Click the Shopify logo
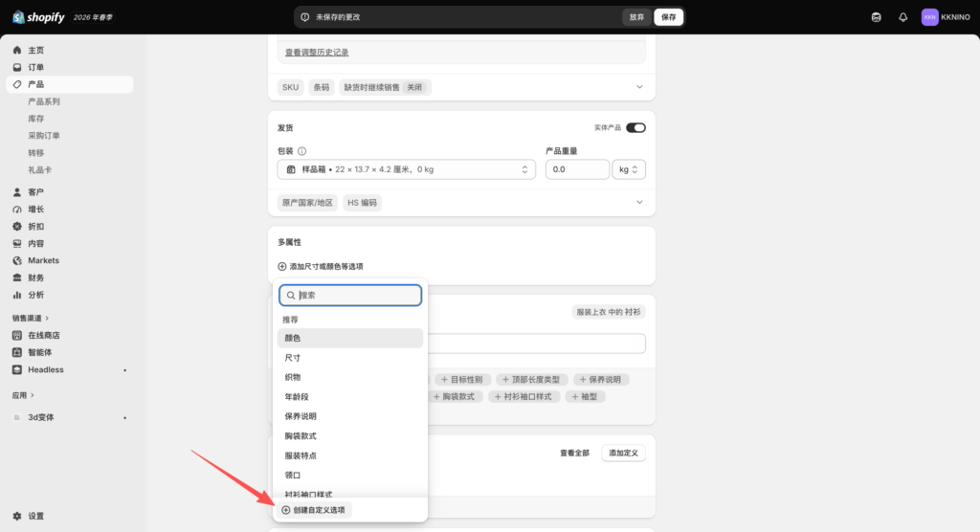This screenshot has width=980, height=532. click(x=38, y=17)
